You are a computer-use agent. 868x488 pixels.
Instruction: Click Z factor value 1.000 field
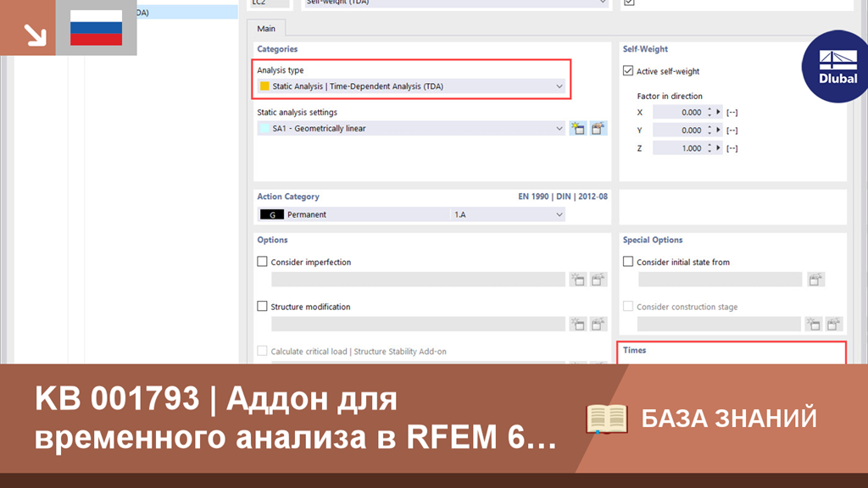click(x=679, y=148)
